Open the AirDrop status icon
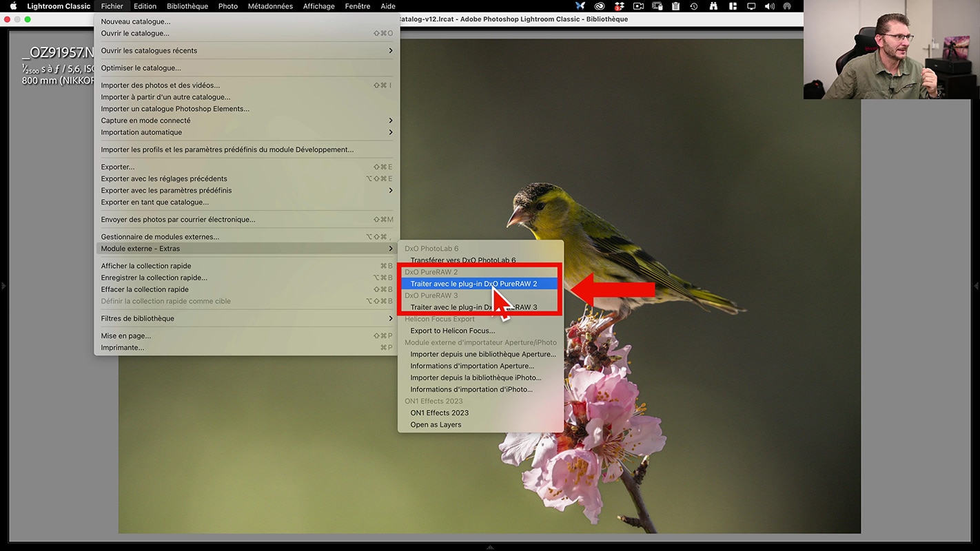 coord(787,6)
